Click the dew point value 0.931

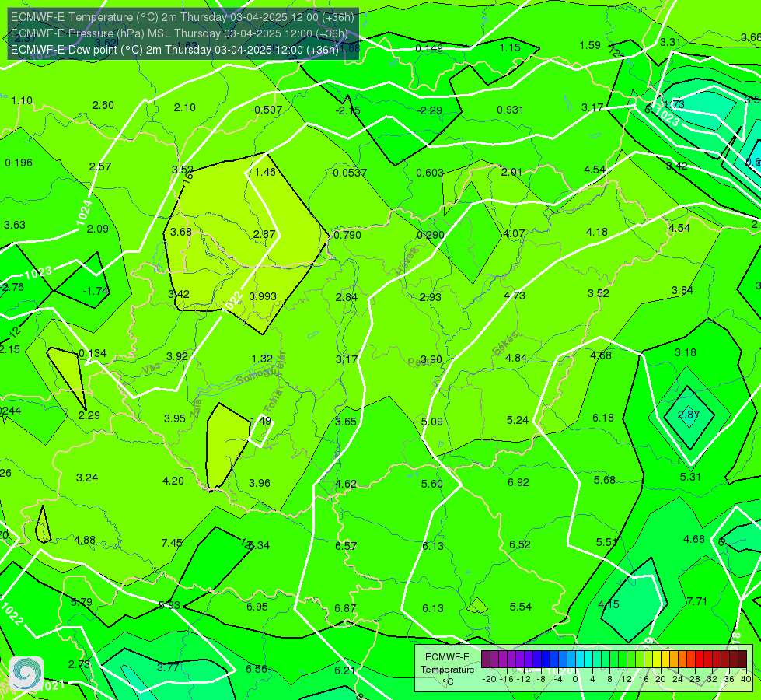pyautogui.click(x=510, y=110)
